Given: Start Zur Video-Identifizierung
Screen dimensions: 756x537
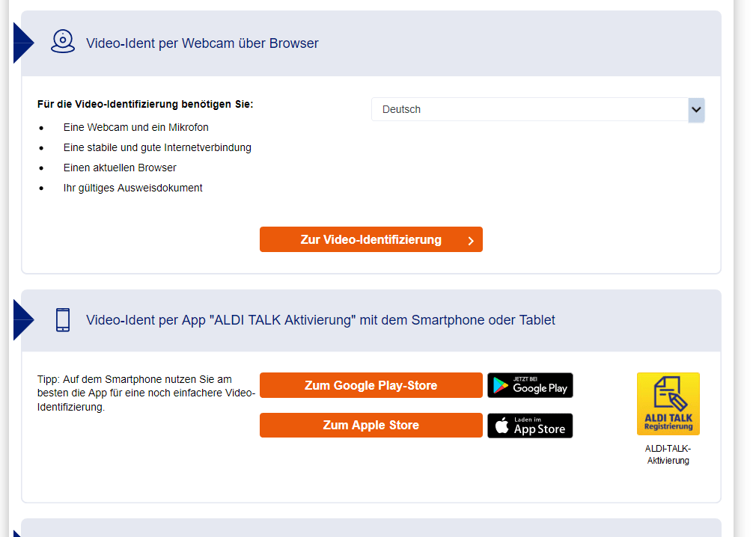Looking at the screenshot, I should [371, 239].
